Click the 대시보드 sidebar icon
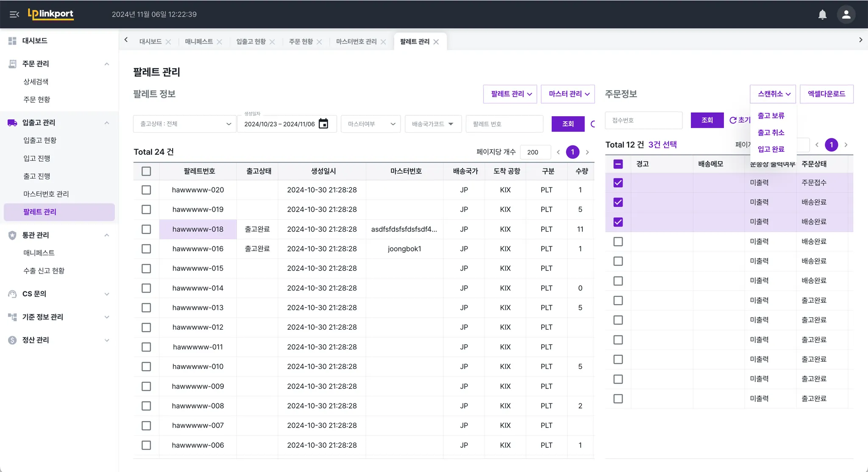Screen dimensions: 868x472 click(x=12, y=41)
